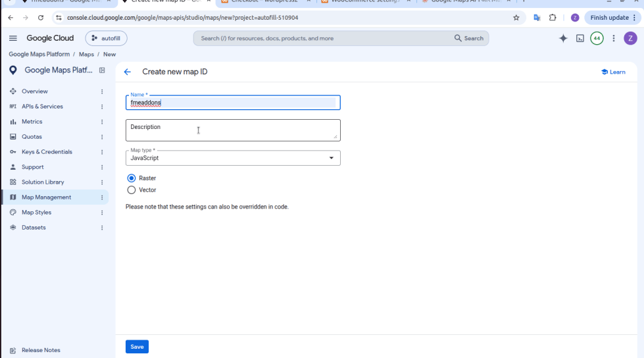Select the Raster radio button
644x358 pixels.
point(132,178)
